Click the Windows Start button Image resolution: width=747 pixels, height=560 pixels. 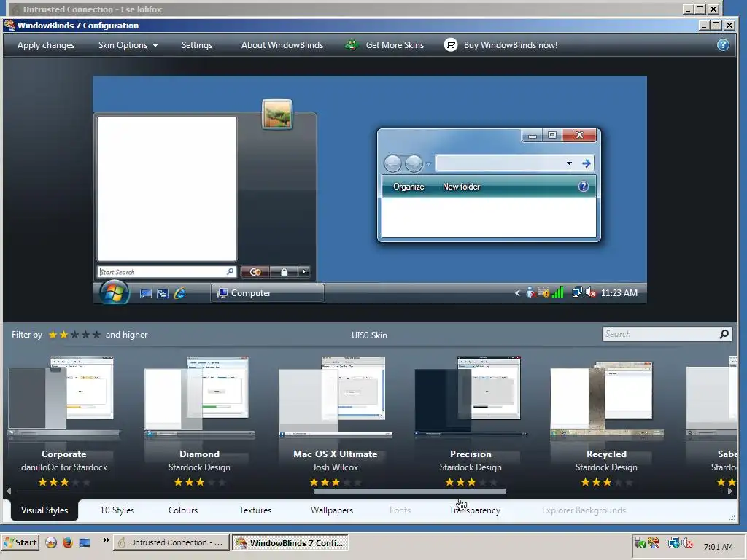[x=20, y=542]
